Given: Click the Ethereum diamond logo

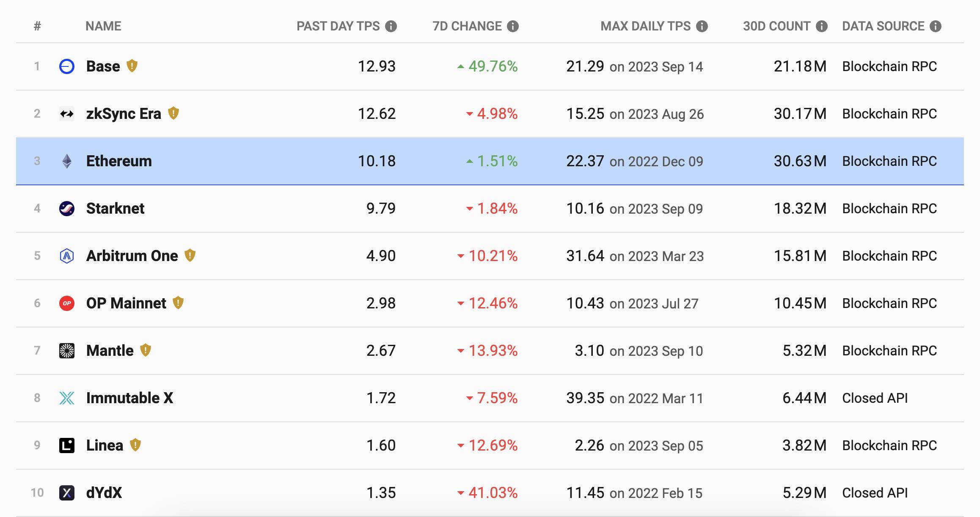Looking at the screenshot, I should [x=67, y=161].
